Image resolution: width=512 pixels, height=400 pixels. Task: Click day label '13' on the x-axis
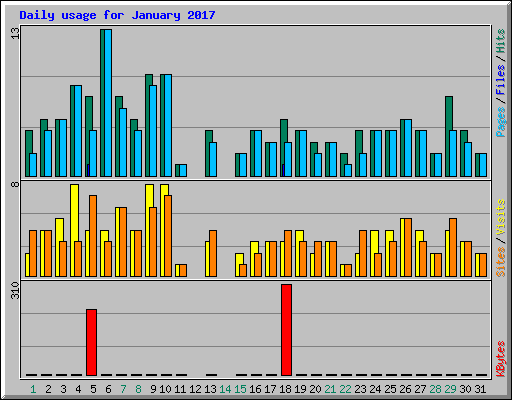coord(210,389)
